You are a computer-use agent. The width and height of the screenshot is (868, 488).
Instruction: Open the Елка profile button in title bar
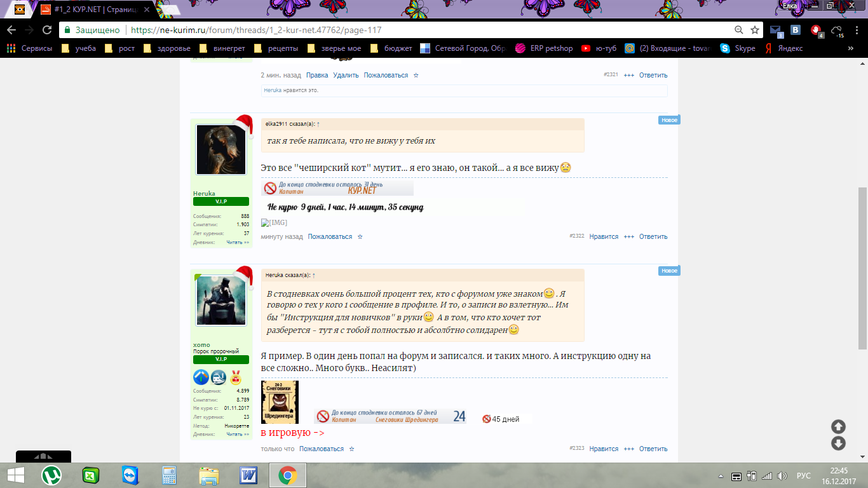(x=789, y=6)
